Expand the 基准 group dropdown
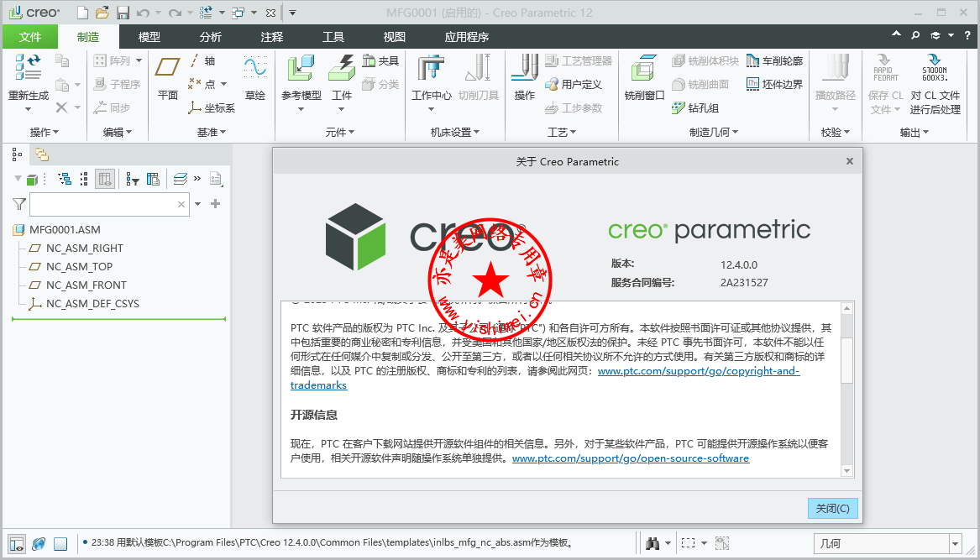This screenshot has height=560, width=980. (212, 132)
